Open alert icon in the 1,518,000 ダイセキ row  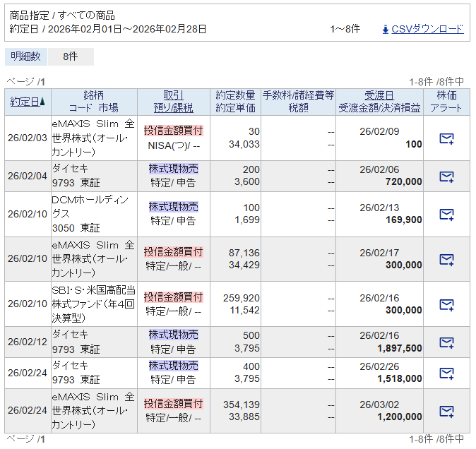coord(446,373)
